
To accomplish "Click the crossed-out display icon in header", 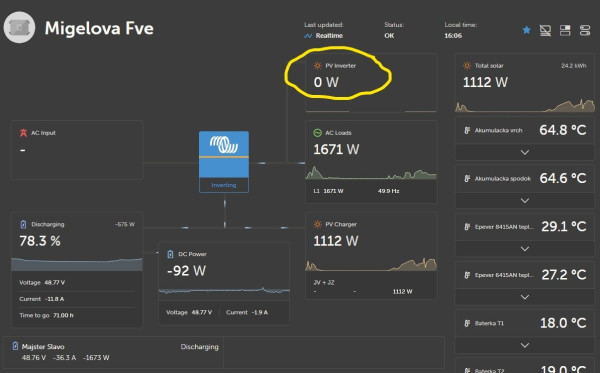I will pyautogui.click(x=545, y=30).
